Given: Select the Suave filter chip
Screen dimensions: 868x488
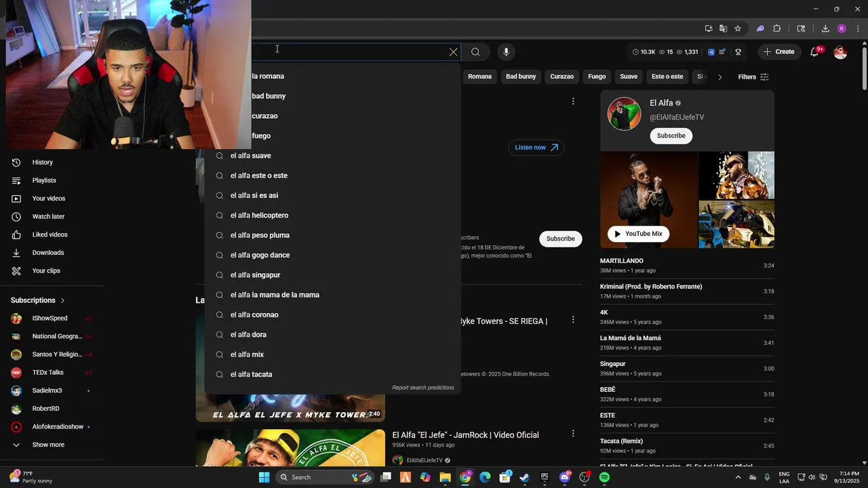Looking at the screenshot, I should tap(629, 77).
